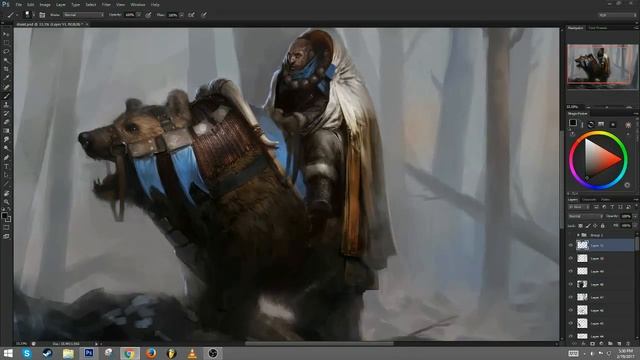Select the Gradient tool
The width and height of the screenshot is (640, 360).
pos(6,131)
